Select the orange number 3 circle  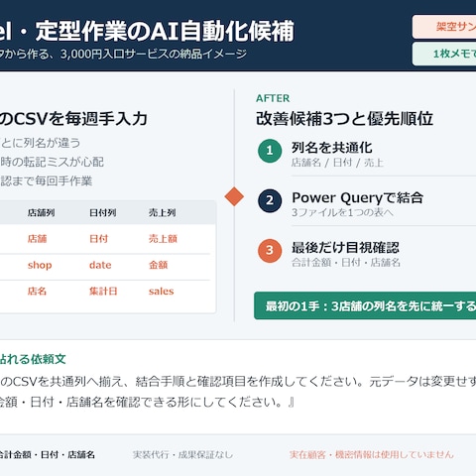pos(270,251)
